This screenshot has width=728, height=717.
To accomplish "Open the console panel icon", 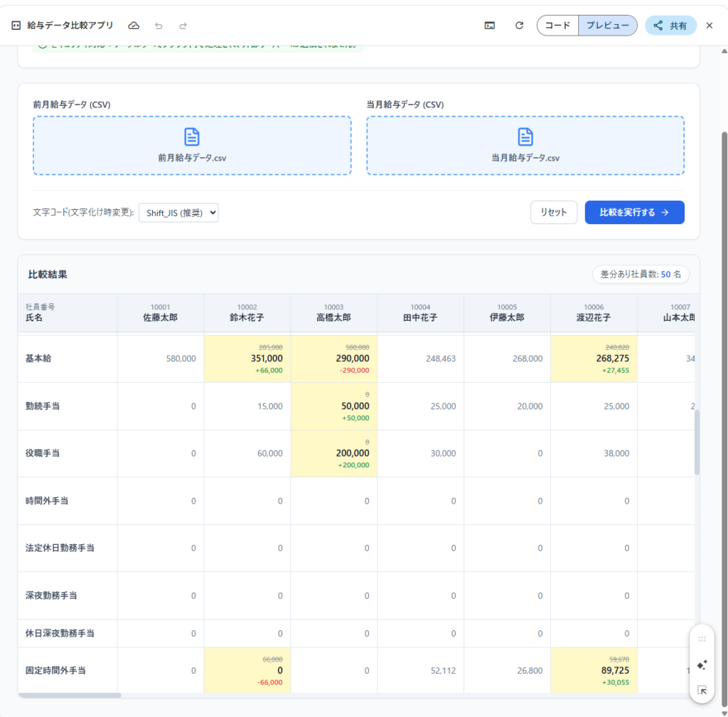I will coord(490,26).
